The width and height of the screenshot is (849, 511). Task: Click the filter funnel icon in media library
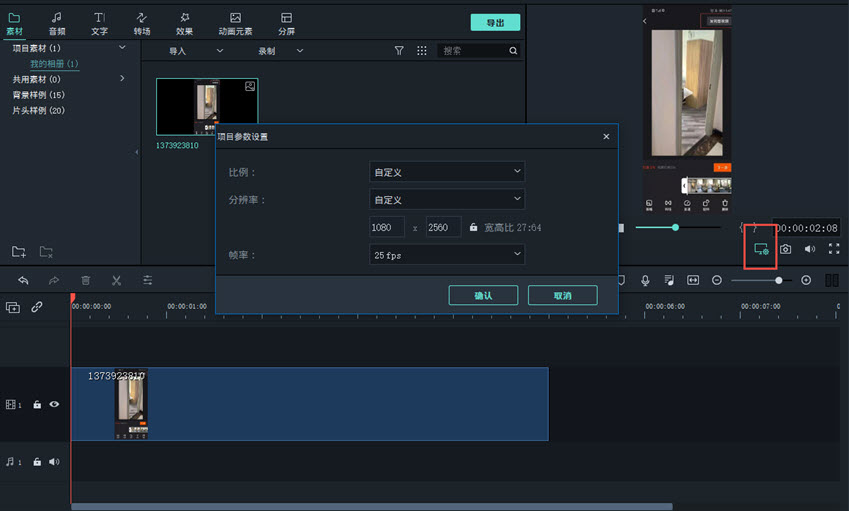click(x=399, y=50)
